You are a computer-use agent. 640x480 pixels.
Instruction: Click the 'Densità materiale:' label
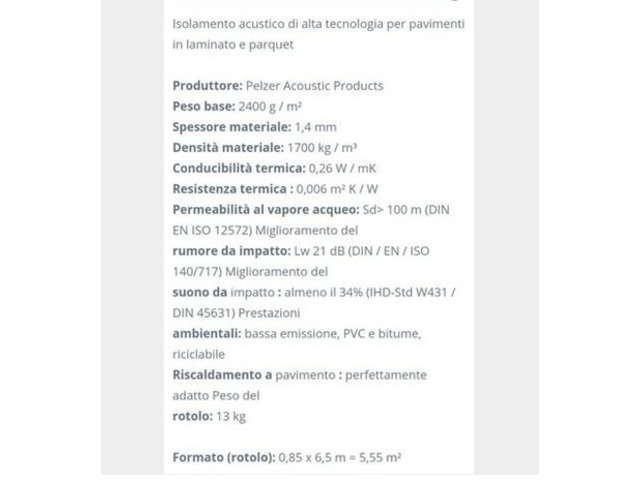coord(228,148)
